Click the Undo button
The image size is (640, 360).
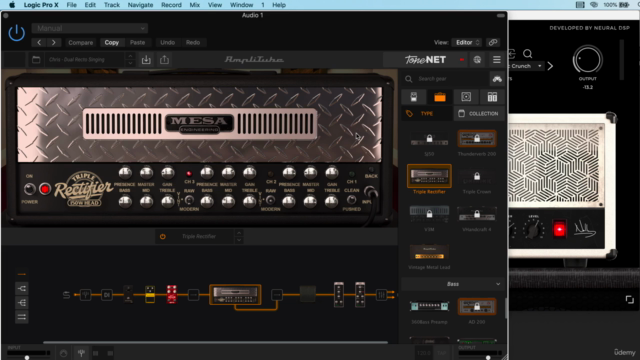coord(167,42)
